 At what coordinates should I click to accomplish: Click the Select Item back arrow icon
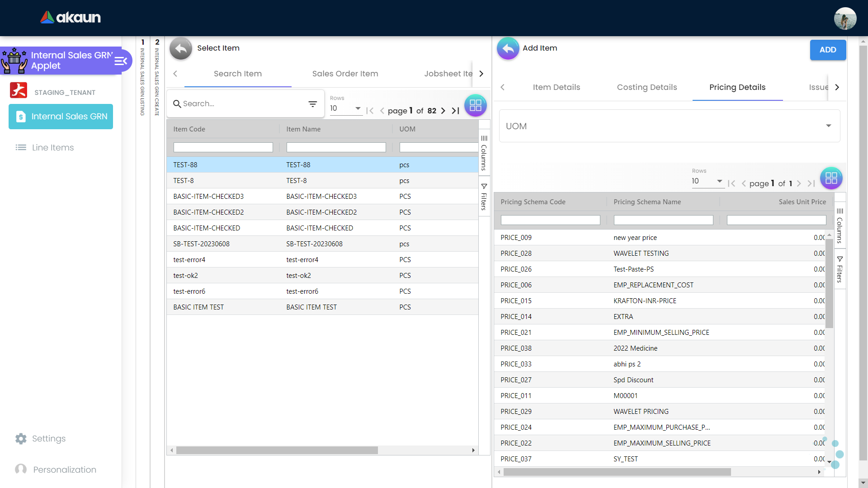coord(181,48)
